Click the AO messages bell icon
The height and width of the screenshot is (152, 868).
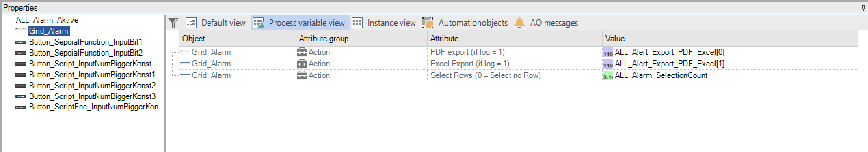coord(519,23)
